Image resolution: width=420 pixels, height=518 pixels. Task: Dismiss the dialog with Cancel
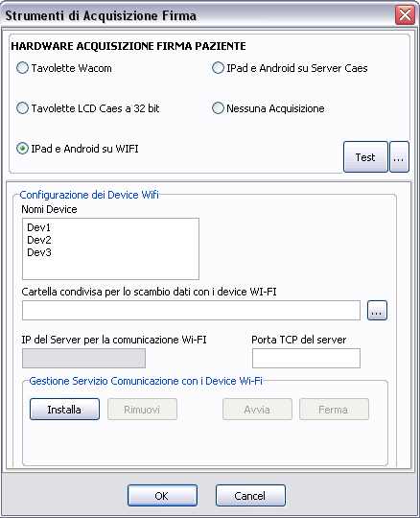[x=250, y=496]
